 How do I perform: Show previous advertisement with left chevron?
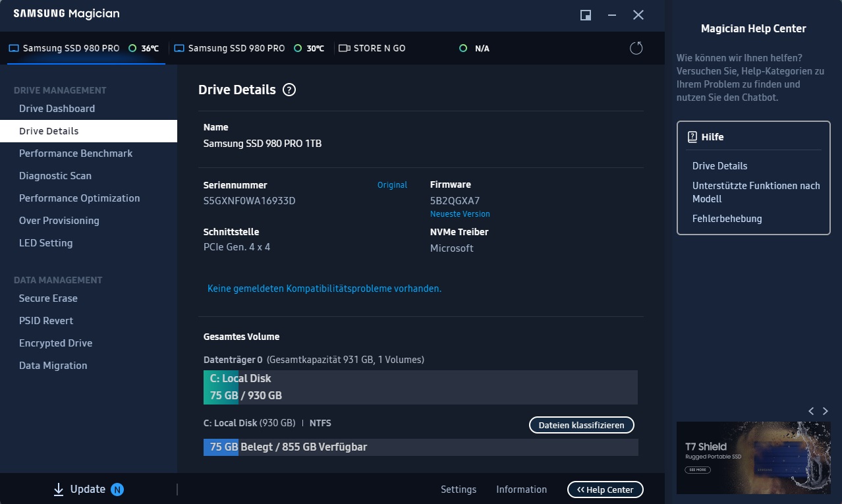812,411
